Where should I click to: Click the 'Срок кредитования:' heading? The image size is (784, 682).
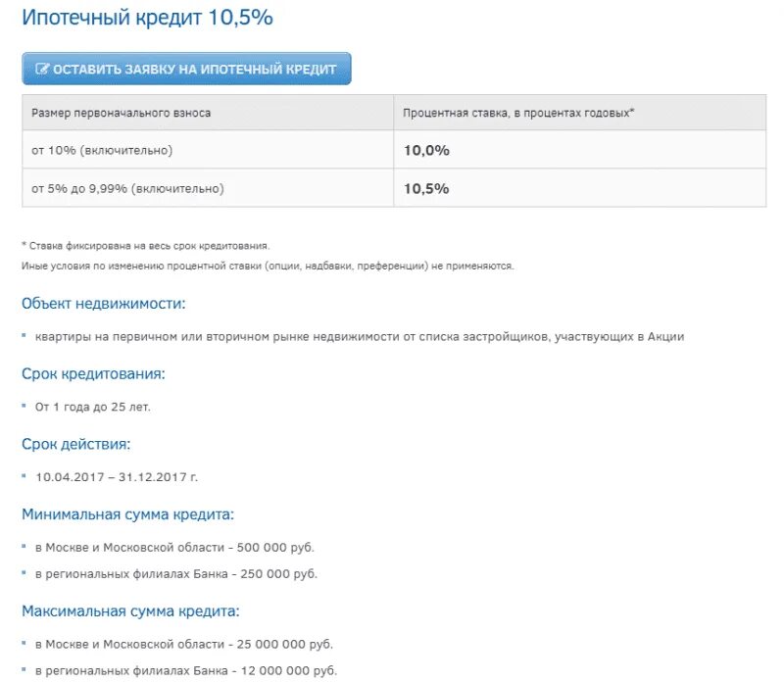[x=93, y=373]
